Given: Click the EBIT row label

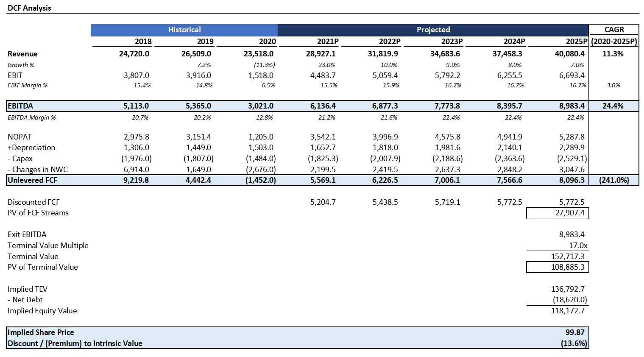Looking at the screenshot, I should [15, 75].
